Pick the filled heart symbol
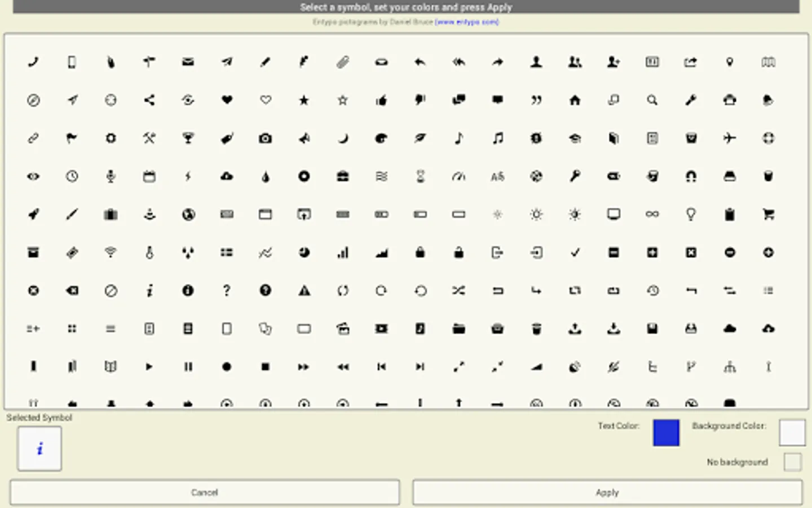The image size is (812, 508). click(227, 100)
